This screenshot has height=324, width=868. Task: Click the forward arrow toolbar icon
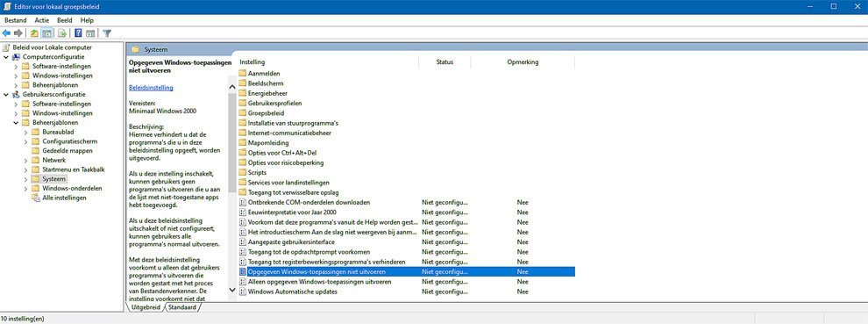click(x=18, y=33)
